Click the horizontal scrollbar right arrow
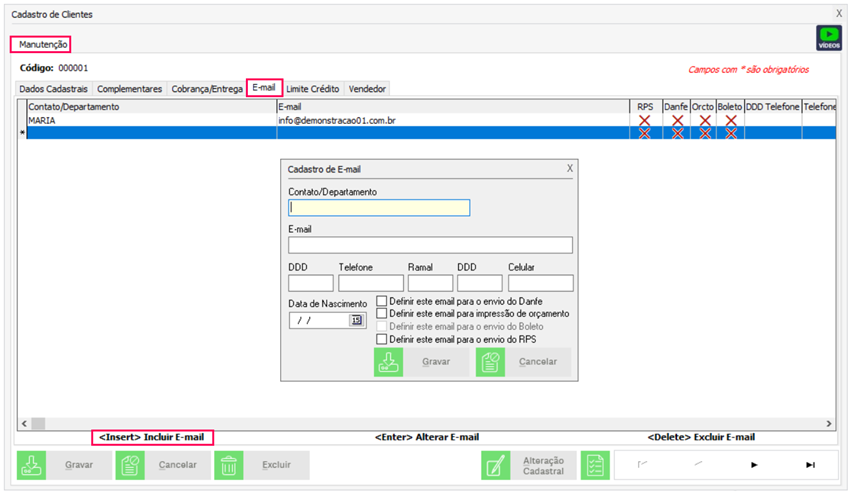Image resolution: width=851 pixels, height=495 pixels. point(827,424)
